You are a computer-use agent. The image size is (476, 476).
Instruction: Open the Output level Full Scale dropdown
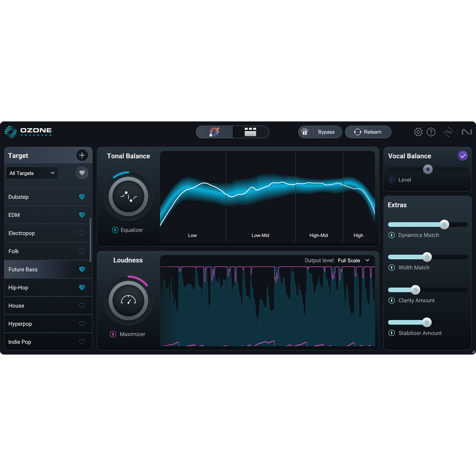tap(354, 261)
